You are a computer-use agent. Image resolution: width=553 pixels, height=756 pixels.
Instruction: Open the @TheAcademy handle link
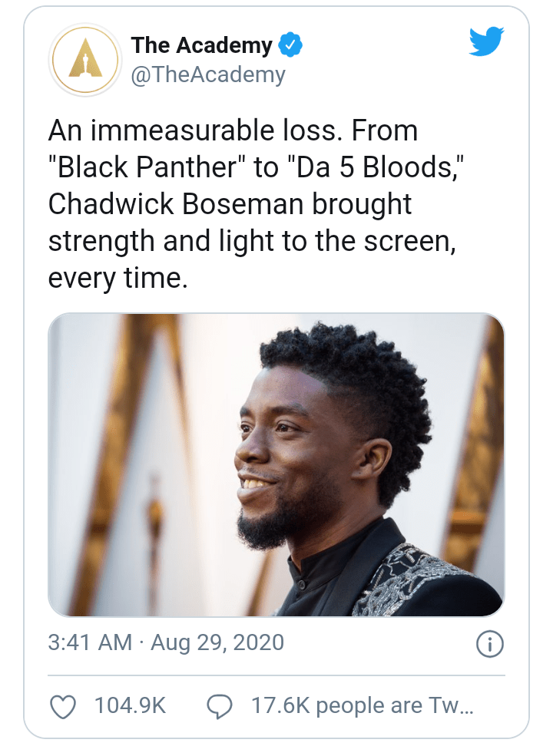tap(208, 74)
